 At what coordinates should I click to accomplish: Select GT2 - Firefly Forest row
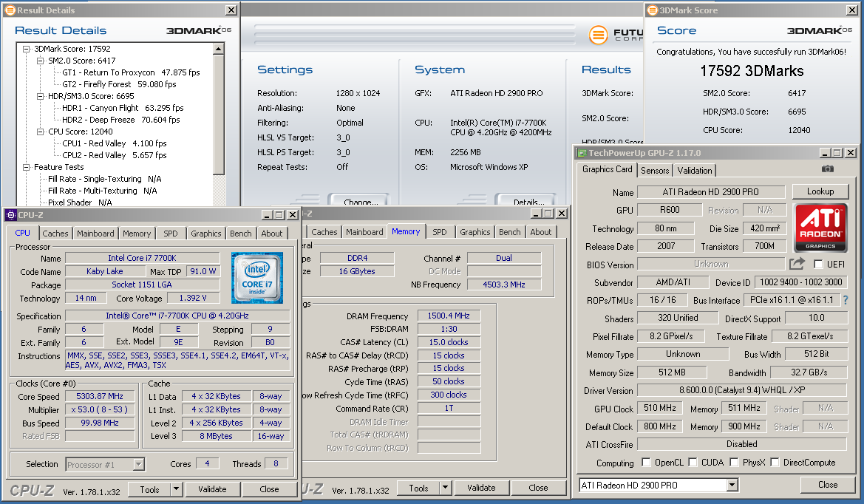click(x=119, y=84)
